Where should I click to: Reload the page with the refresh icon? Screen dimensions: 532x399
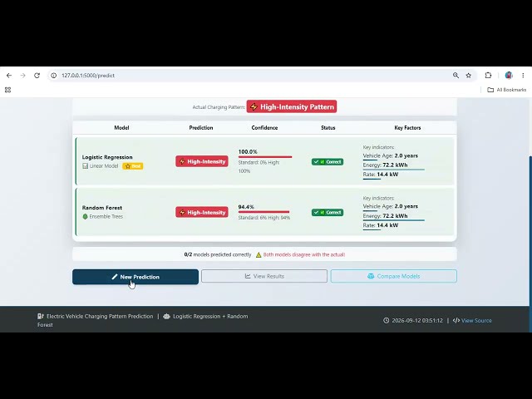pyautogui.click(x=37, y=76)
